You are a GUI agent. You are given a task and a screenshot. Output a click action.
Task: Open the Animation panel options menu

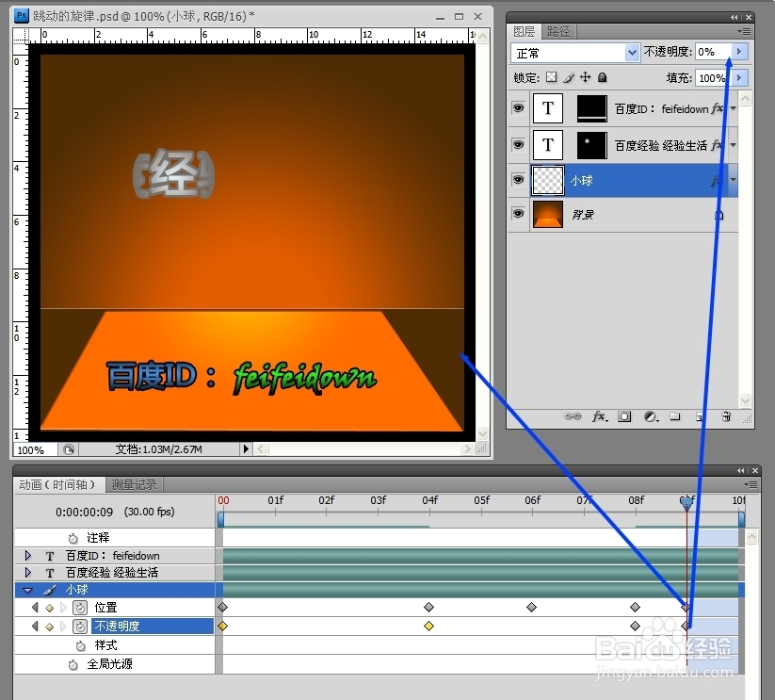pyautogui.click(x=751, y=484)
